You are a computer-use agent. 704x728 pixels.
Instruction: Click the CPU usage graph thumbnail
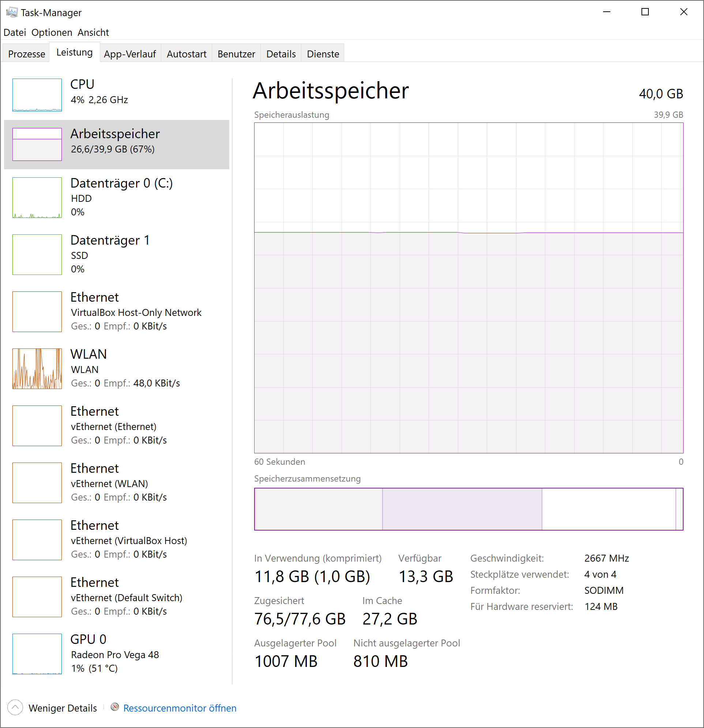37,95
